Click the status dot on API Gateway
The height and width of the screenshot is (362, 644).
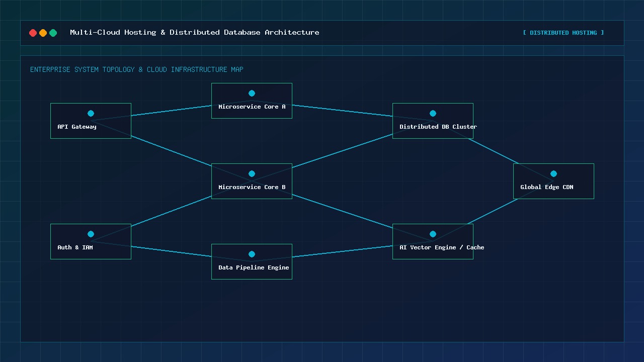click(x=91, y=113)
